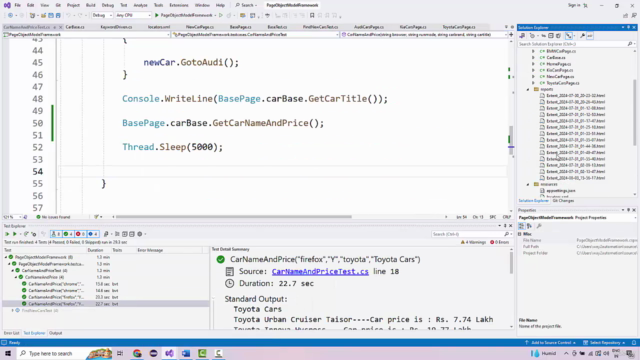Screen dimensions: 640x360
Task: Click the Run selected test play icon
Action: 15,234
